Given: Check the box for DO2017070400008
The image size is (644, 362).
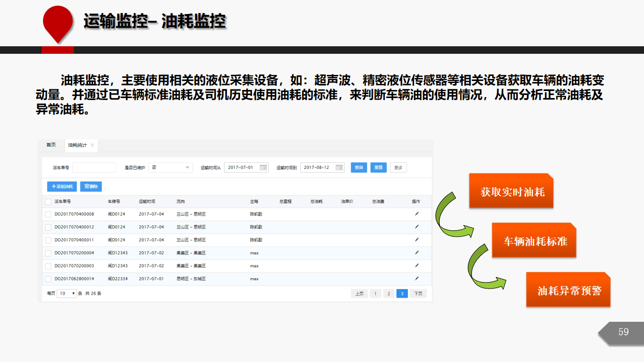Looking at the screenshot, I should [x=48, y=215].
